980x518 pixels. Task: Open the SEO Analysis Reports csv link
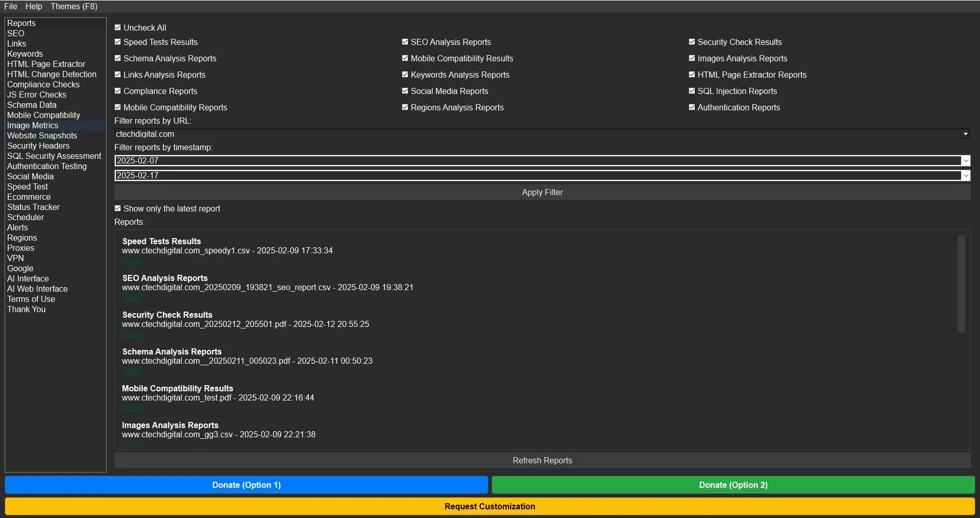(132, 297)
